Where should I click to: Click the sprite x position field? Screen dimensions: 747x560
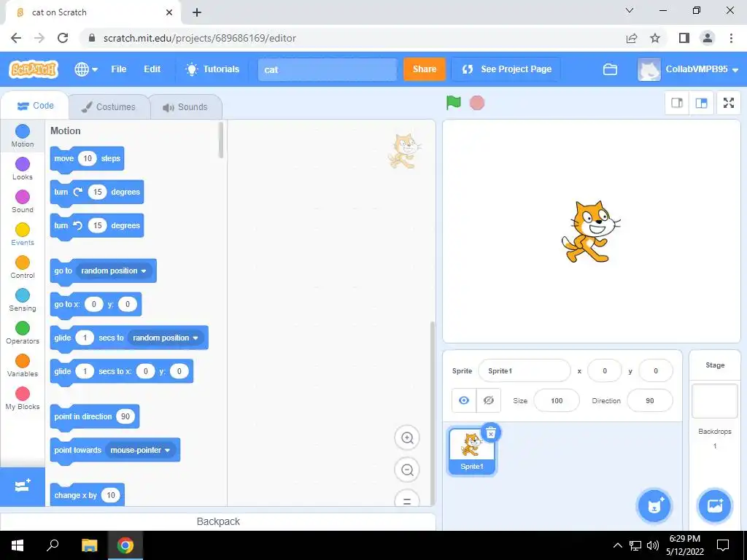point(605,370)
